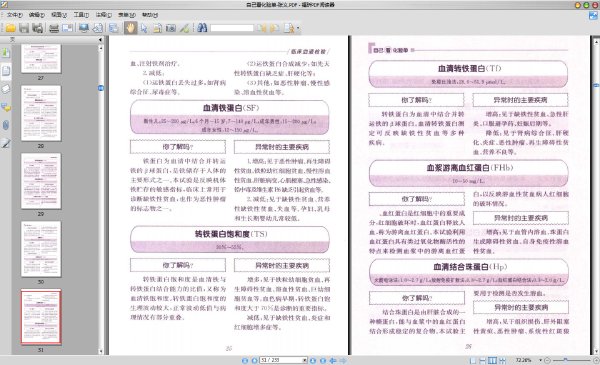600x365 pixels.
Task: Select page 31 thumbnail
Action: (41, 317)
